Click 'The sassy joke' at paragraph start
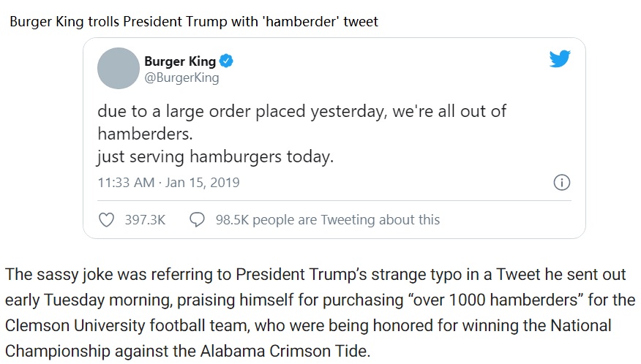Screen dimensions: 641x364 pyautogui.click(x=50, y=275)
